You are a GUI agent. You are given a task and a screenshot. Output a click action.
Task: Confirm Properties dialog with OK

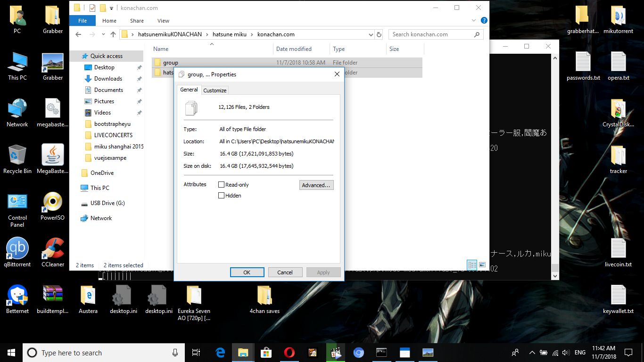247,272
